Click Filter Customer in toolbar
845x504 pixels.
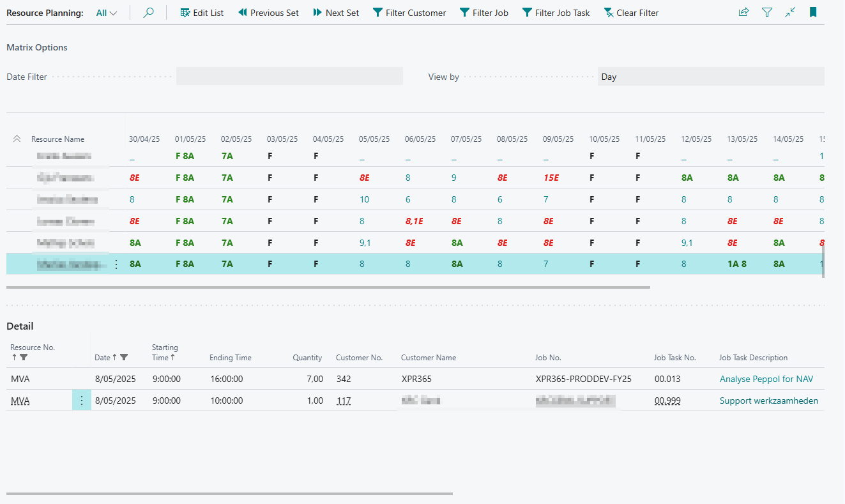tap(409, 13)
